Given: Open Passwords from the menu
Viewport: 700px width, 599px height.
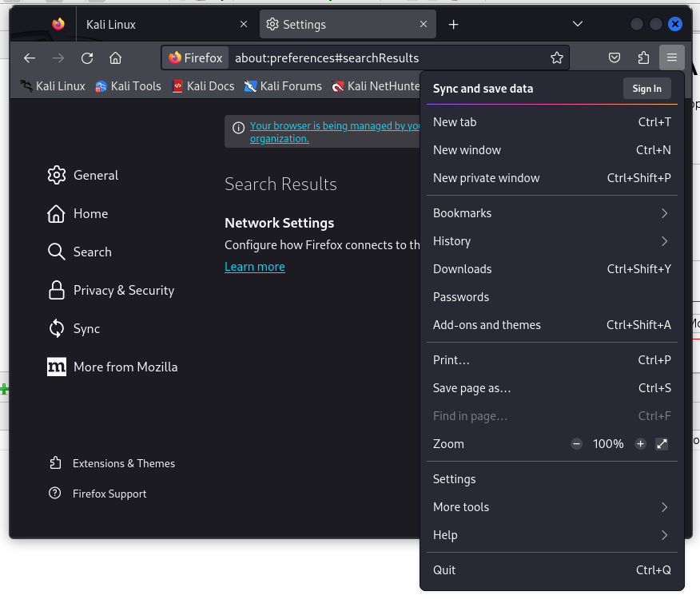Looking at the screenshot, I should click(552, 297).
